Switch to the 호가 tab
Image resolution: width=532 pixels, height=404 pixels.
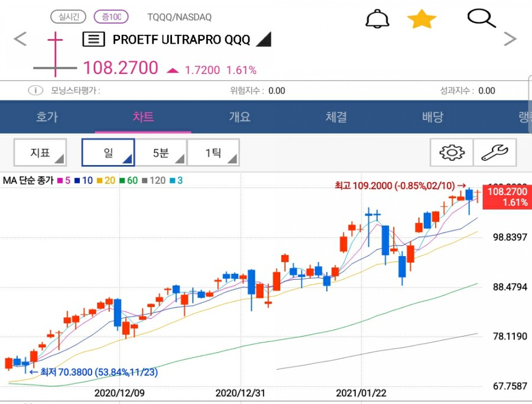click(x=47, y=117)
